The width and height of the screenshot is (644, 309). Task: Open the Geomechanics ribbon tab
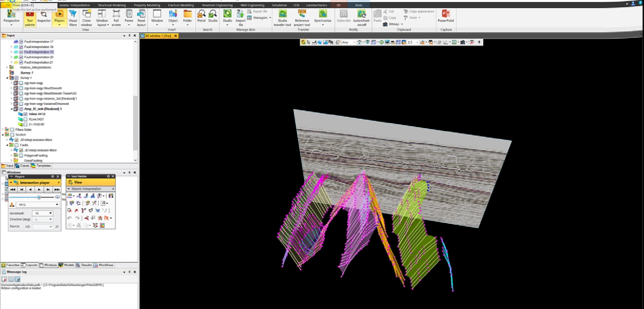[316, 5]
